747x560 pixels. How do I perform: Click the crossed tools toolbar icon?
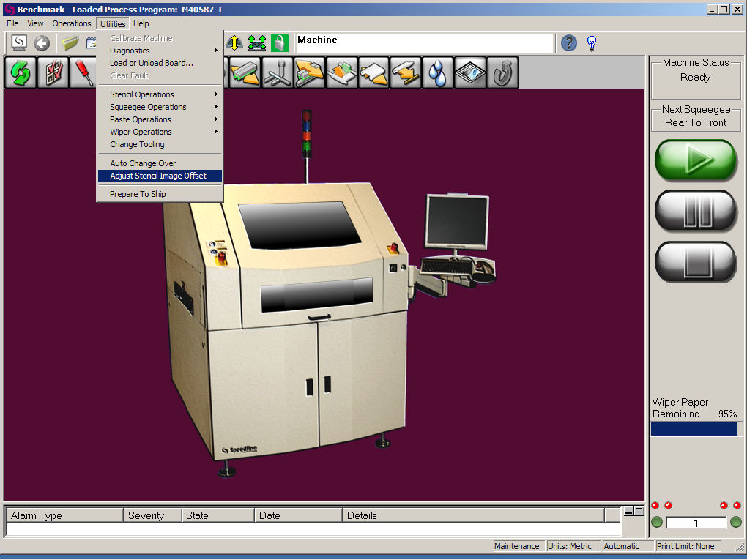click(277, 73)
